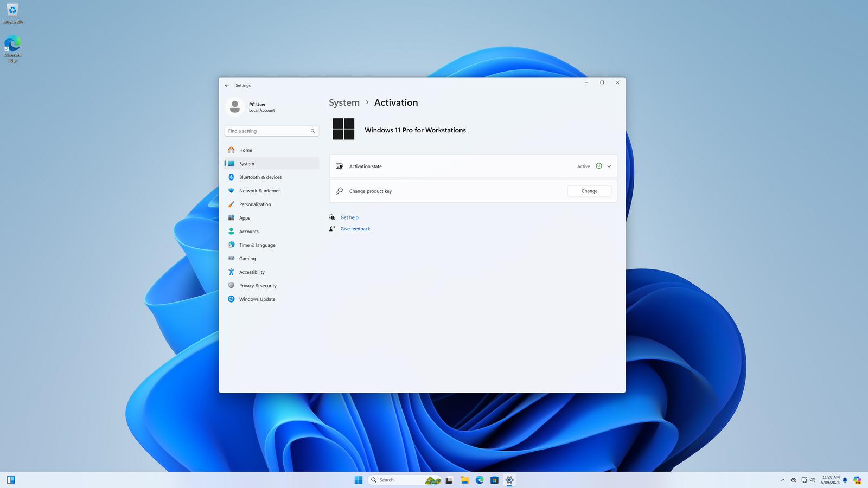Viewport: 868px width, 488px height.
Task: Open the Get help link
Action: tap(349, 217)
